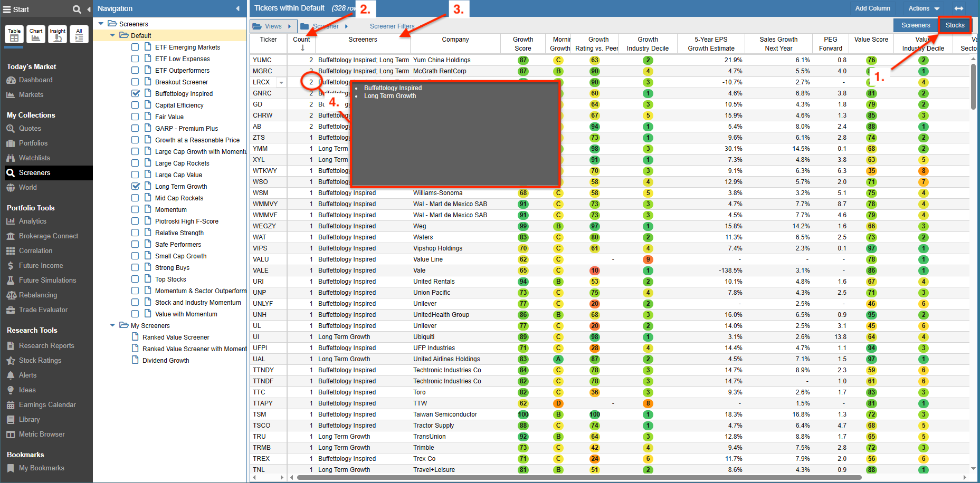The height and width of the screenshot is (483, 980).
Task: Switch to Chart view icon
Action: pos(36,34)
